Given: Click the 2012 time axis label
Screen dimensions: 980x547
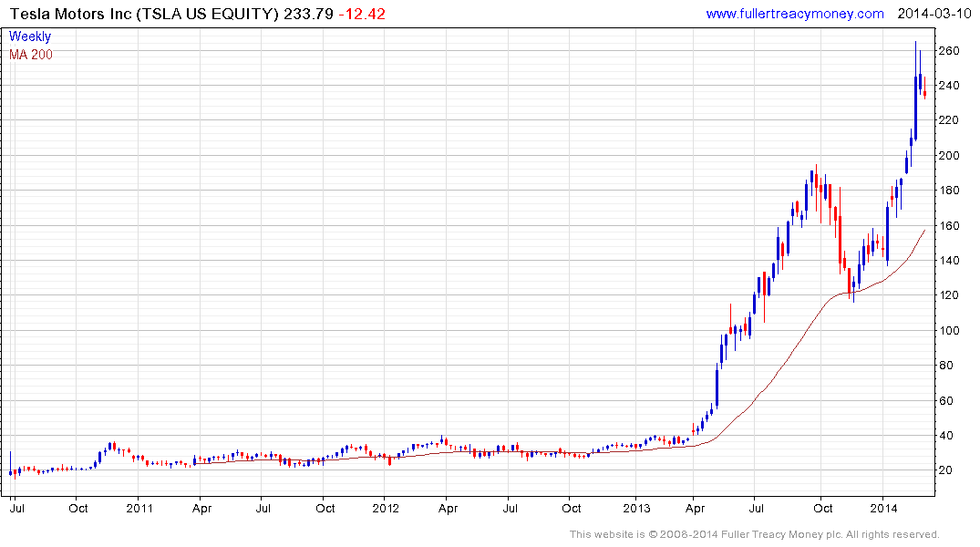Looking at the screenshot, I should (x=386, y=508).
